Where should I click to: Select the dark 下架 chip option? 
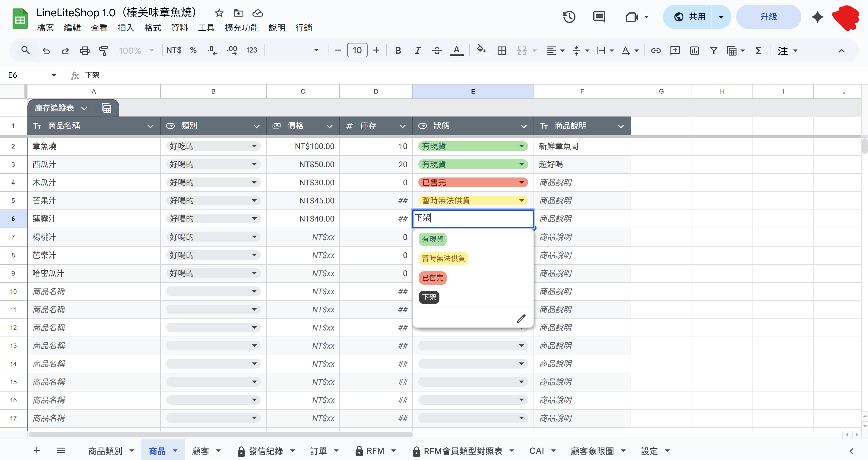click(429, 297)
